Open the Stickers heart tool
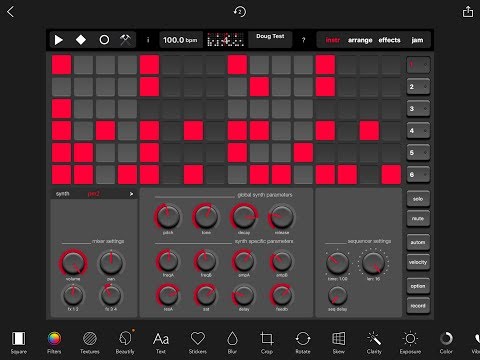 (x=198, y=342)
